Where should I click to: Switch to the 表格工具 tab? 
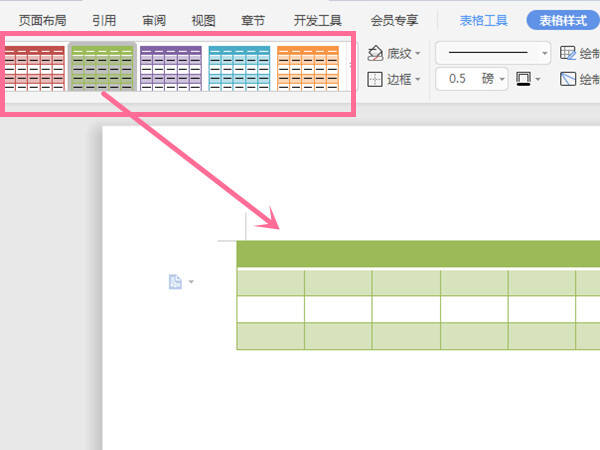(x=484, y=20)
